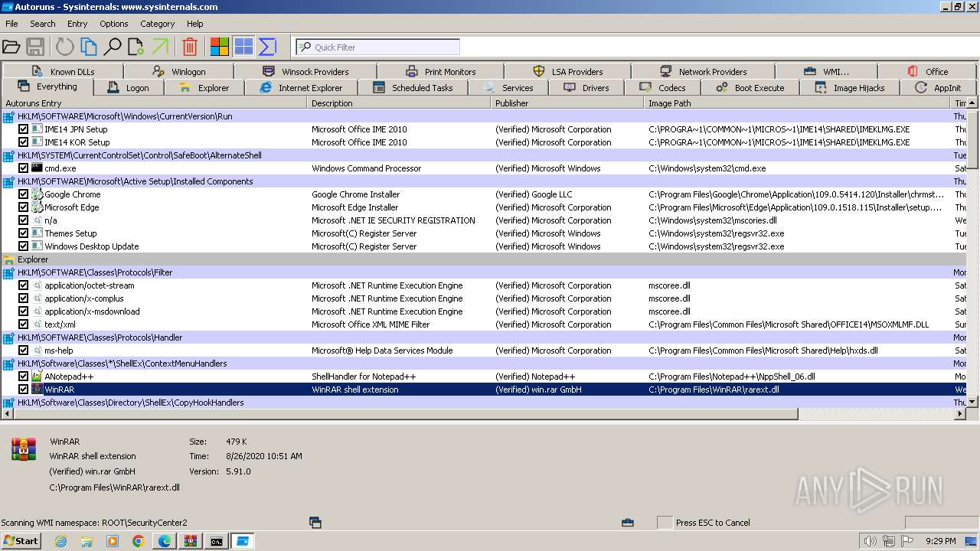Open the Entry menu
The width and height of the screenshot is (980, 551).
pos(77,24)
